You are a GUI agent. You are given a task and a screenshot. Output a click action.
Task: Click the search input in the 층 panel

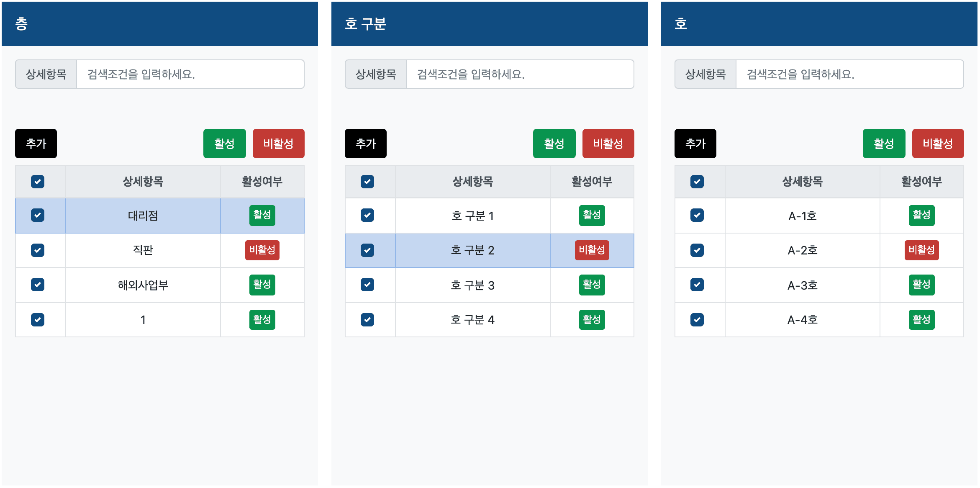tap(190, 74)
